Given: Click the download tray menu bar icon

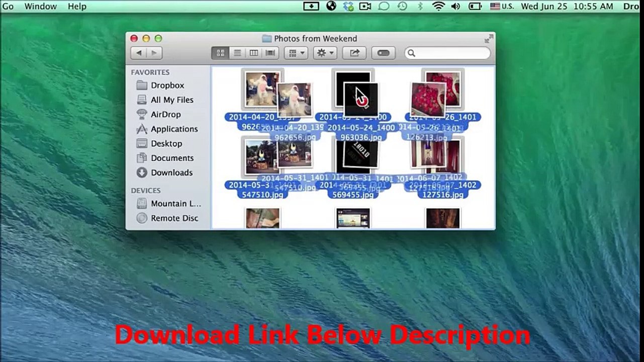Looking at the screenshot, I should pyautogui.click(x=311, y=7).
